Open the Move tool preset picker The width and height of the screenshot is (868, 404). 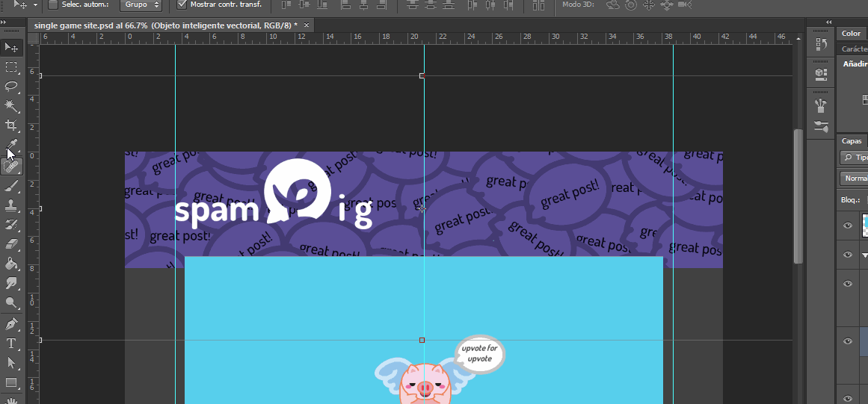pos(36,4)
